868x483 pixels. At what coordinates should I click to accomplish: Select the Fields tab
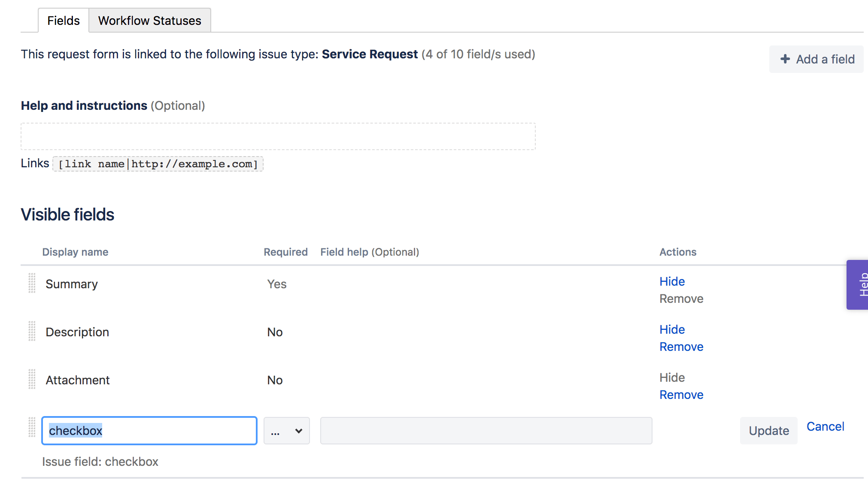(x=64, y=20)
